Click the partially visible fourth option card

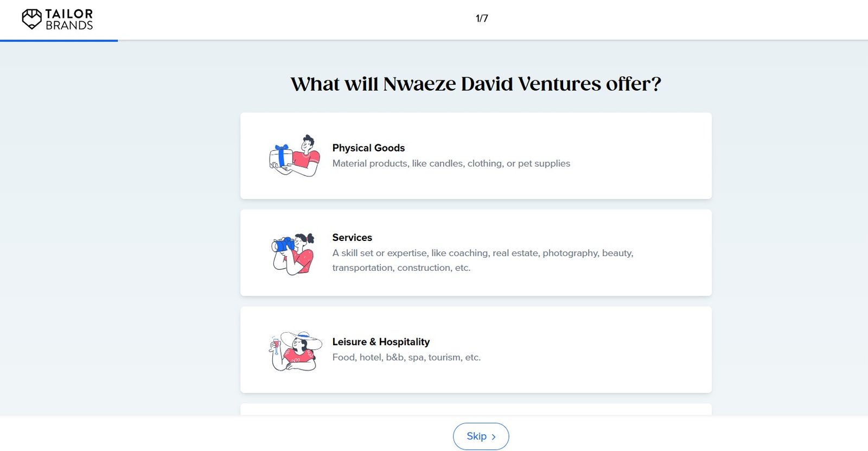(x=476, y=410)
